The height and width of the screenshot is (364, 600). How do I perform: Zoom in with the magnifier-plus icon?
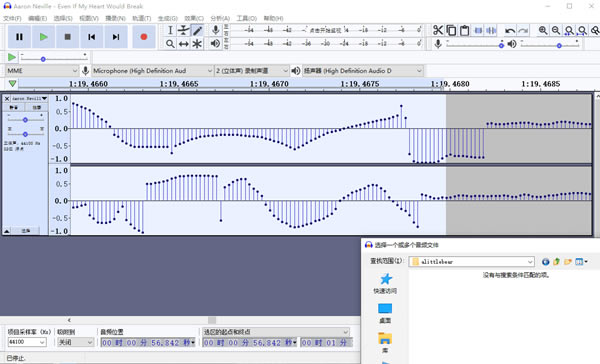click(543, 30)
